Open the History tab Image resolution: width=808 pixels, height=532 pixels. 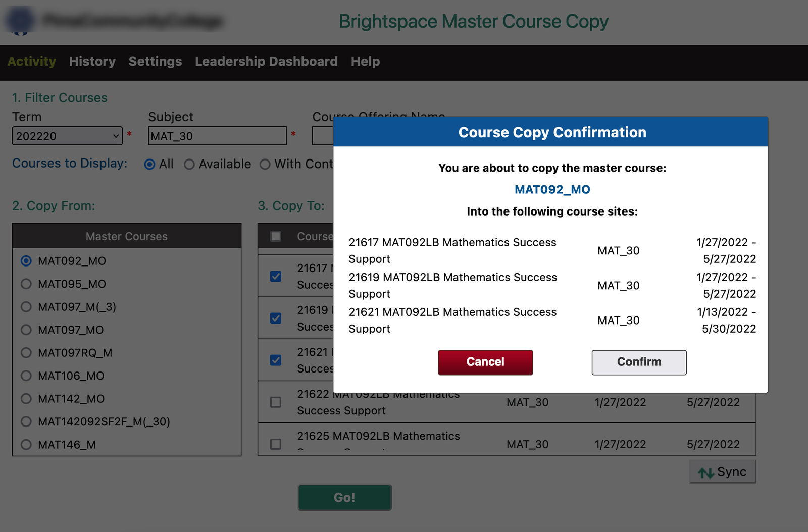click(x=92, y=62)
